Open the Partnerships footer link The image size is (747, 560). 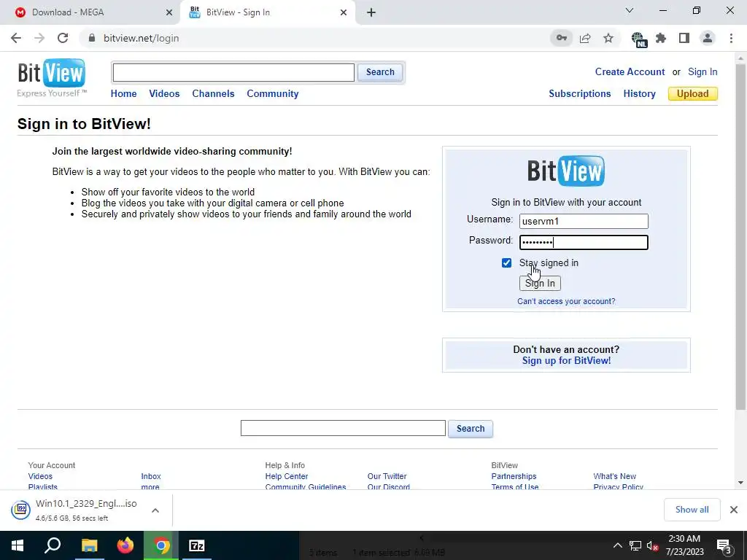point(514,476)
